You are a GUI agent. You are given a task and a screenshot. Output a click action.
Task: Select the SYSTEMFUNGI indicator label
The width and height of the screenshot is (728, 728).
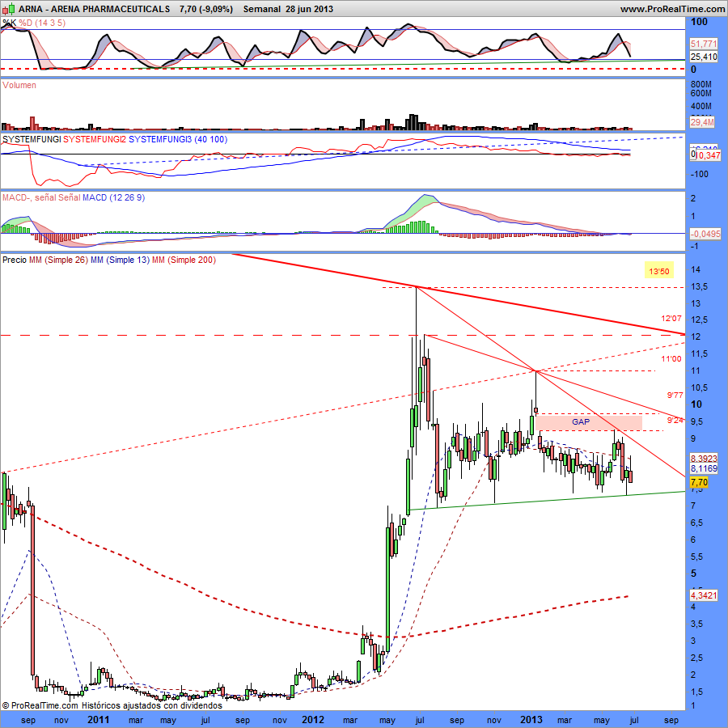pyautogui.click(x=32, y=139)
